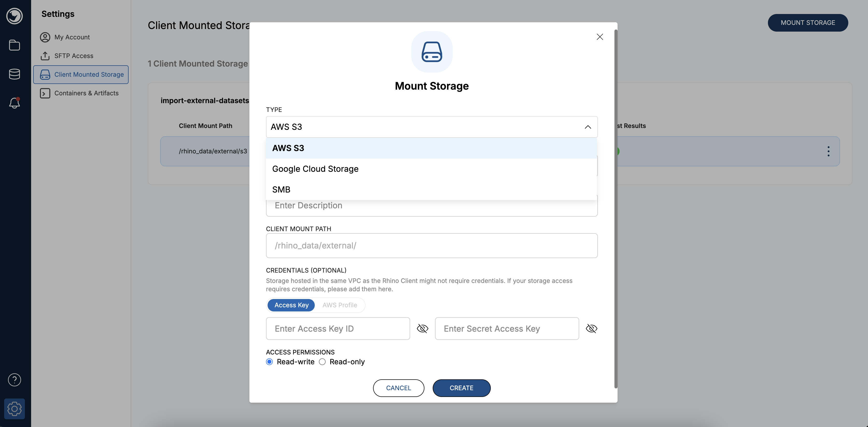
Task: Click the Rhino logo in the sidebar
Action: click(15, 16)
